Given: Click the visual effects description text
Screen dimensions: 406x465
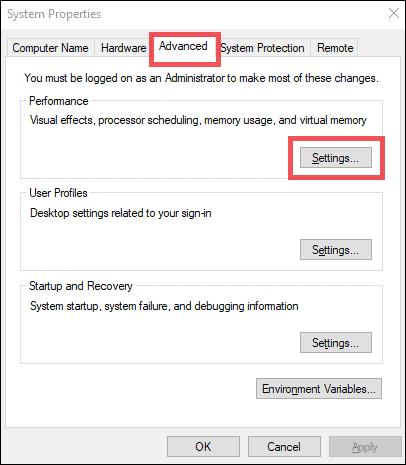Looking at the screenshot, I should pos(198,120).
